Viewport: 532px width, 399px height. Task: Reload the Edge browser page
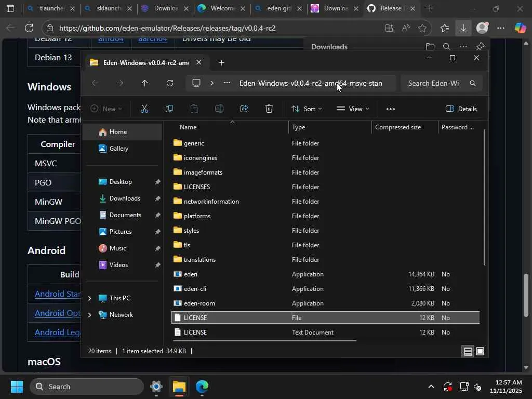[29, 28]
